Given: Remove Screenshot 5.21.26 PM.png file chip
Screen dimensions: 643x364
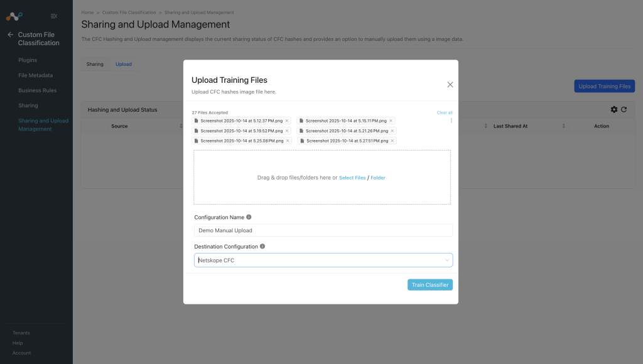Looking at the screenshot, I should (392, 131).
